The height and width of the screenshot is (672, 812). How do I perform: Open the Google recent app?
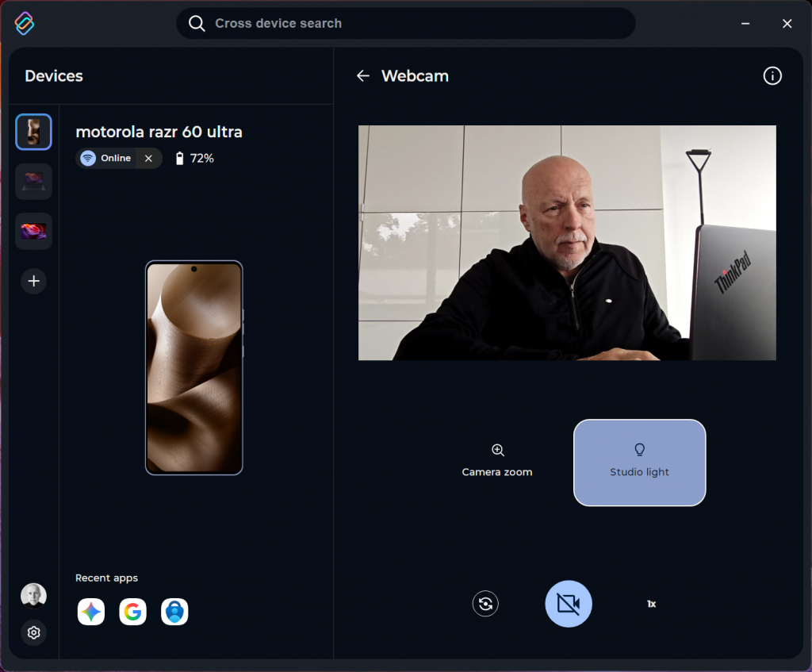[x=132, y=612]
